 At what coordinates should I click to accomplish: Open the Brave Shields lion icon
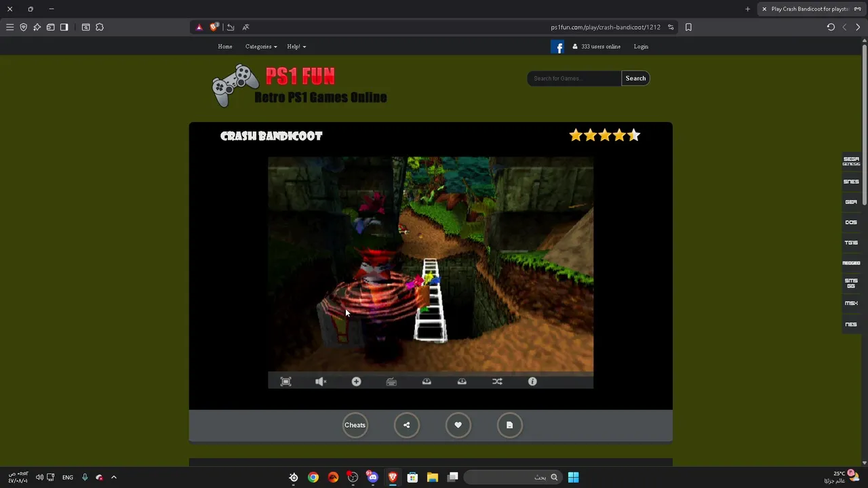[214, 27]
